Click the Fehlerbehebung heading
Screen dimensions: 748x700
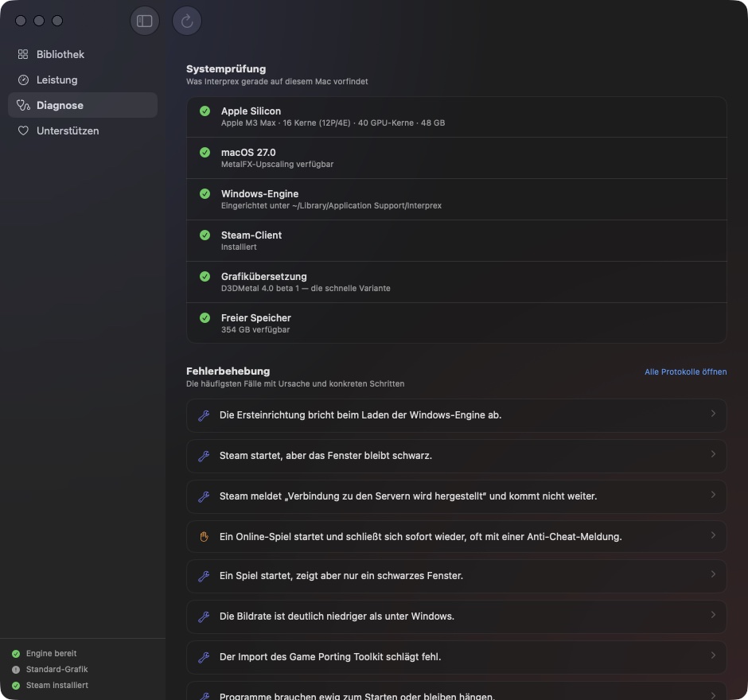228,371
